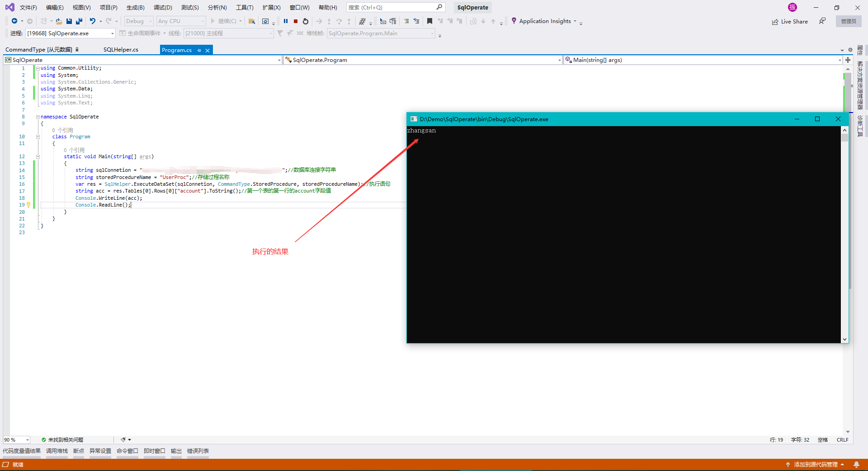The width and height of the screenshot is (868, 471).
Task: Pause execution using the break all icon
Action: 285,21
